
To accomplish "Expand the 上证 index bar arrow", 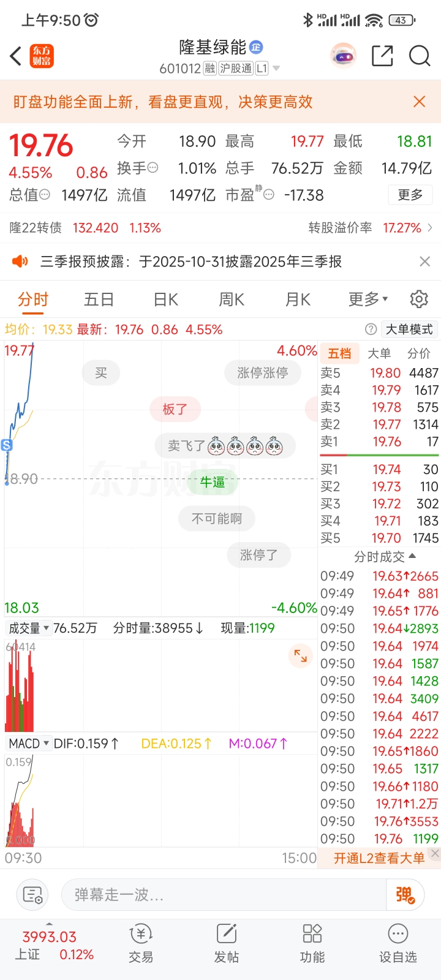I will [50, 924].
